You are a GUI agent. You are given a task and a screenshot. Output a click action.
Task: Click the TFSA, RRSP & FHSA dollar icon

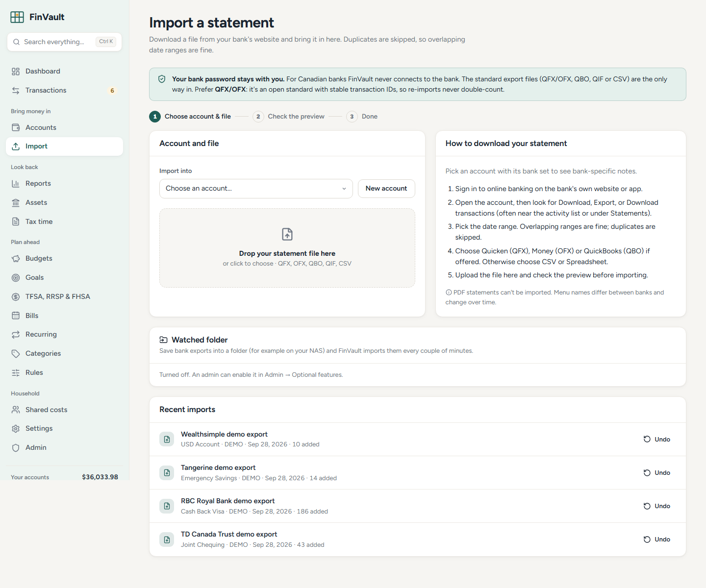(16, 297)
